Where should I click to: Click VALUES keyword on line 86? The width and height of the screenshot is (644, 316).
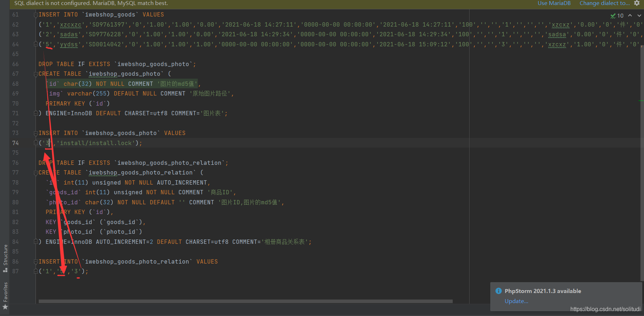[207, 261]
